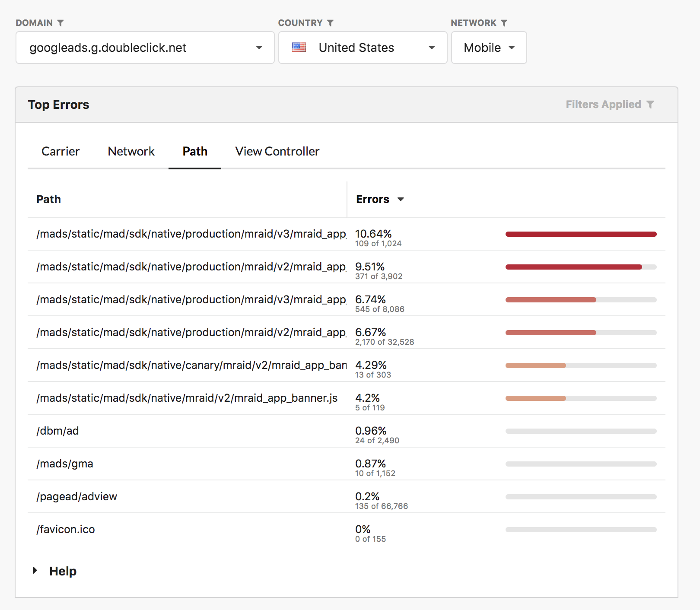The height and width of the screenshot is (610, 700).
Task: Click the /favicon.ico path entry
Action: (x=65, y=529)
